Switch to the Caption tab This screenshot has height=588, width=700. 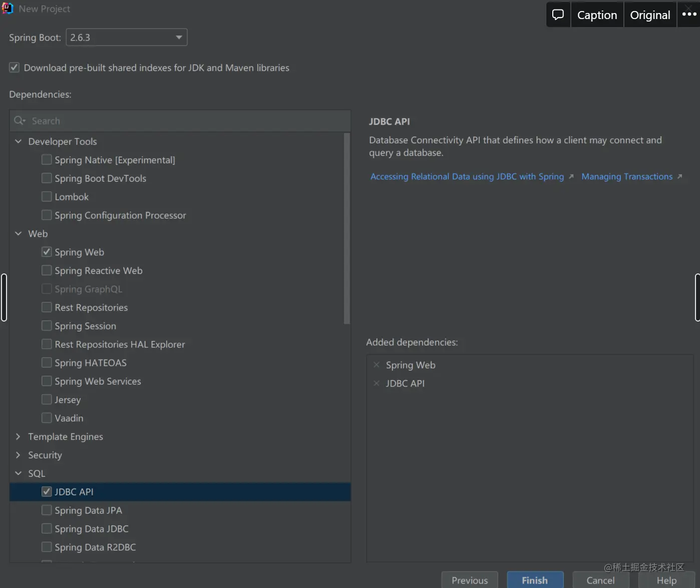(x=597, y=15)
